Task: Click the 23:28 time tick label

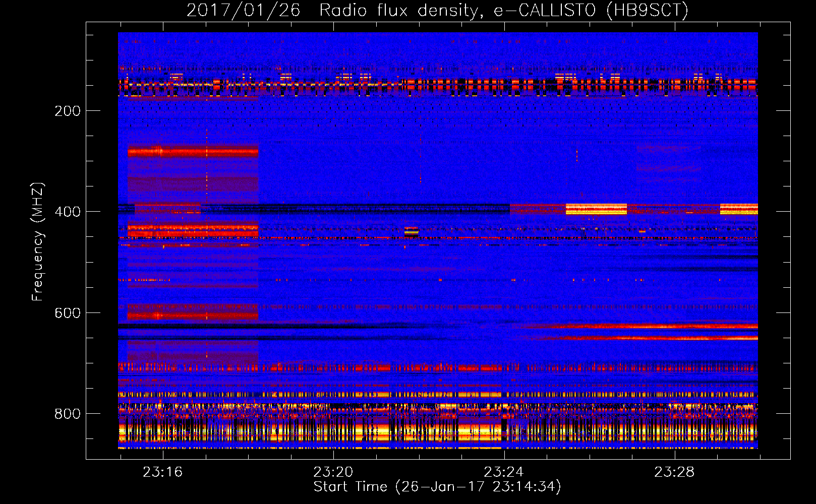Action: pyautogui.click(x=674, y=472)
